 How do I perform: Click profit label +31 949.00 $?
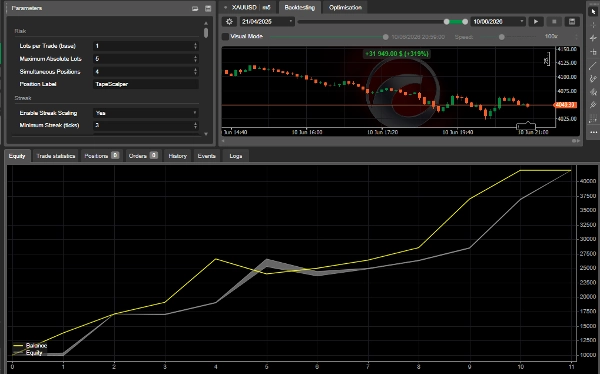click(x=397, y=54)
